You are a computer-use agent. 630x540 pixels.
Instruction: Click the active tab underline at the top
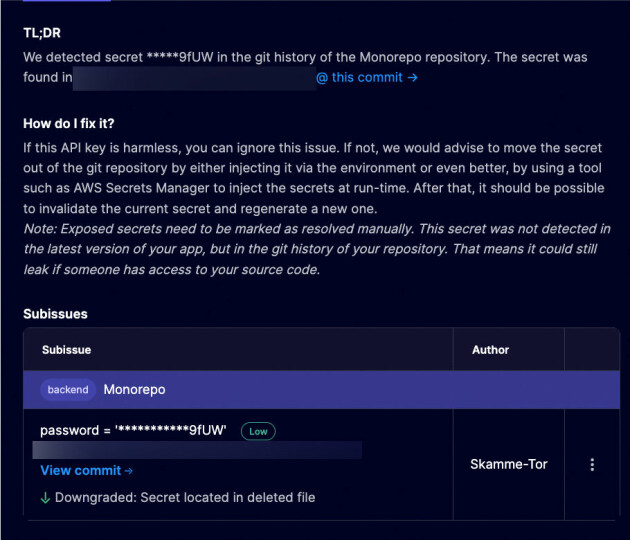click(x=67, y=1)
